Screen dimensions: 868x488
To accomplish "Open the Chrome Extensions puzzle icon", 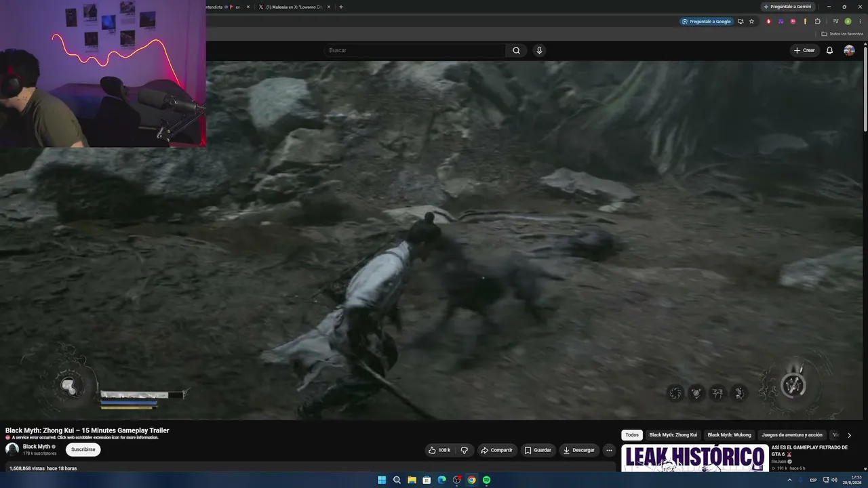I will (817, 21).
